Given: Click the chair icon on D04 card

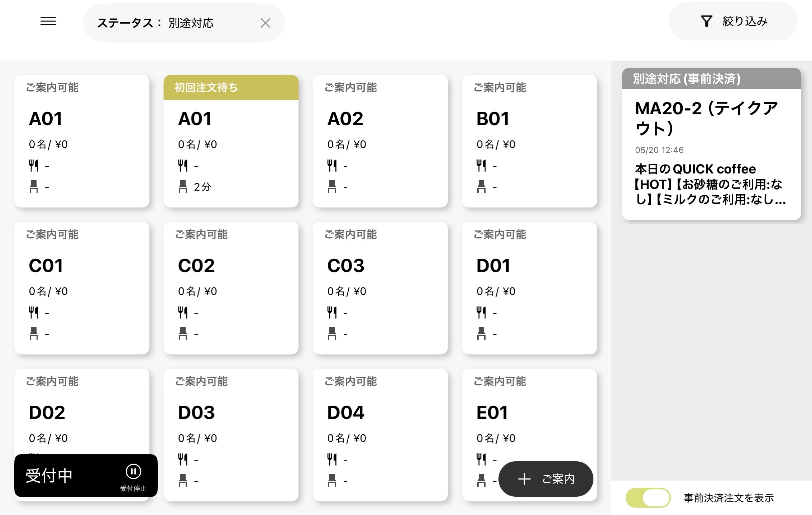Looking at the screenshot, I should tap(332, 480).
